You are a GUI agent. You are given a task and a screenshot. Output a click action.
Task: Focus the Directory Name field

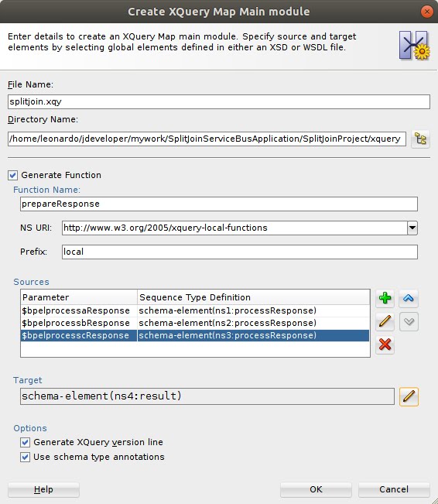pos(207,139)
